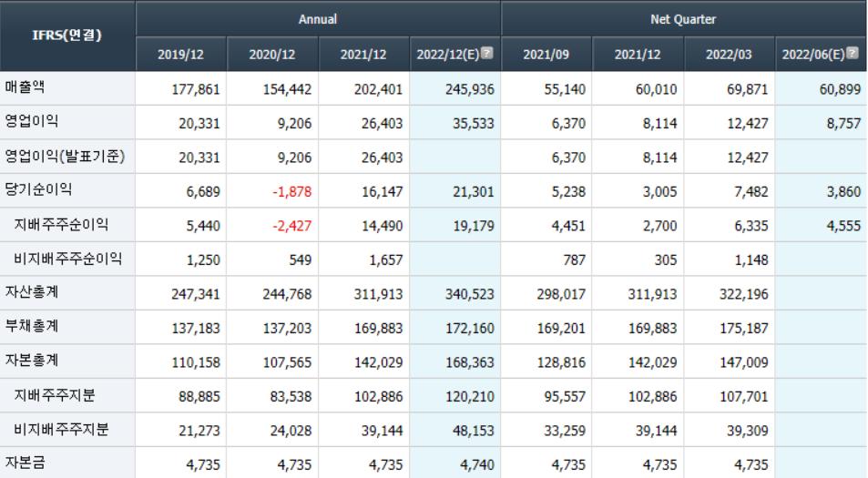
Task: Click the 168,363 equity estimate
Action: click(469, 363)
